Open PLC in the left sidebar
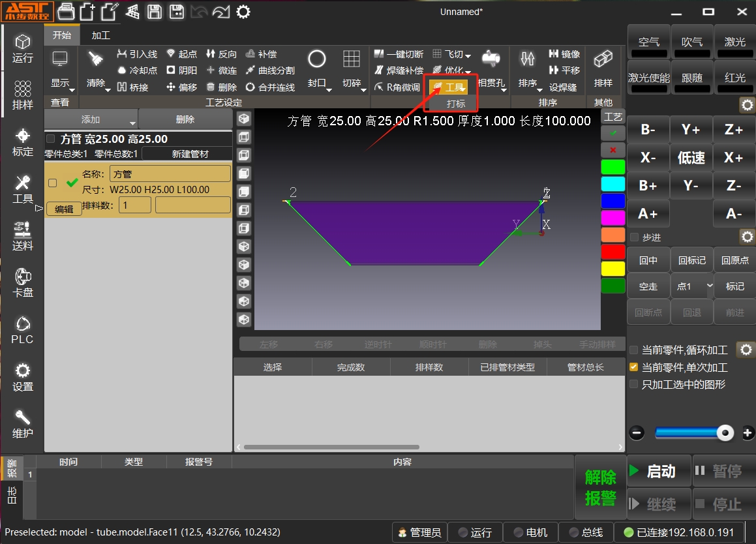 [x=23, y=330]
